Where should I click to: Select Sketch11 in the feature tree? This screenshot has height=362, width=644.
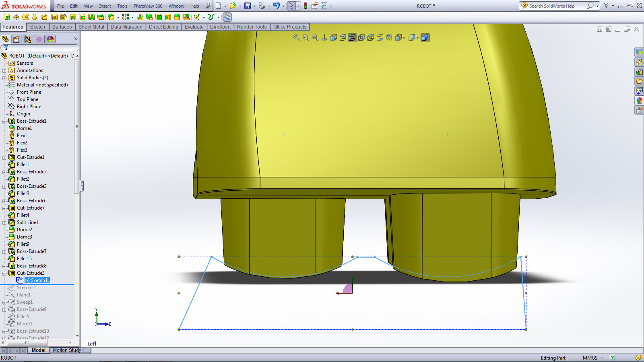coord(37,280)
